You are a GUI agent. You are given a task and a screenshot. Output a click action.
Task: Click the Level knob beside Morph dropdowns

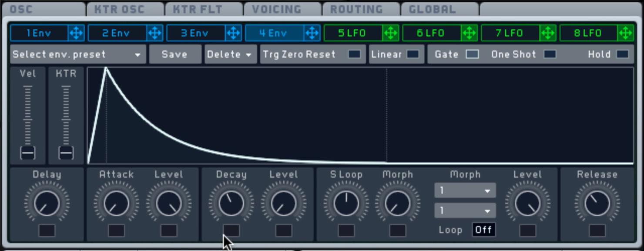[x=528, y=203]
